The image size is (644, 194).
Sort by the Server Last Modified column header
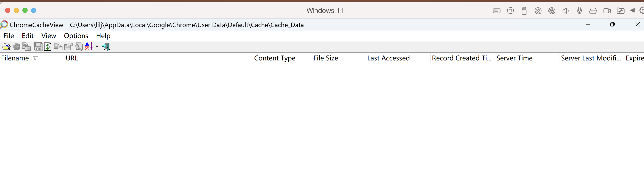pos(592,58)
